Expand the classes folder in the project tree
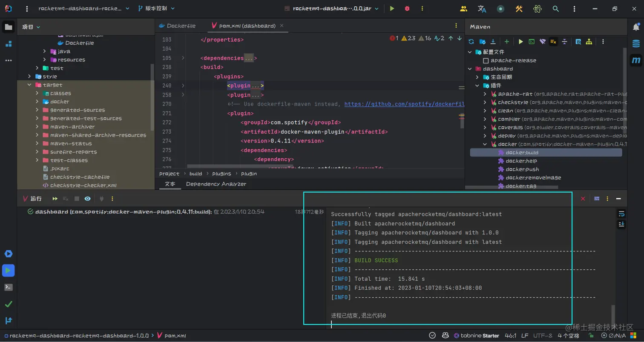644x342 pixels. click(x=37, y=94)
